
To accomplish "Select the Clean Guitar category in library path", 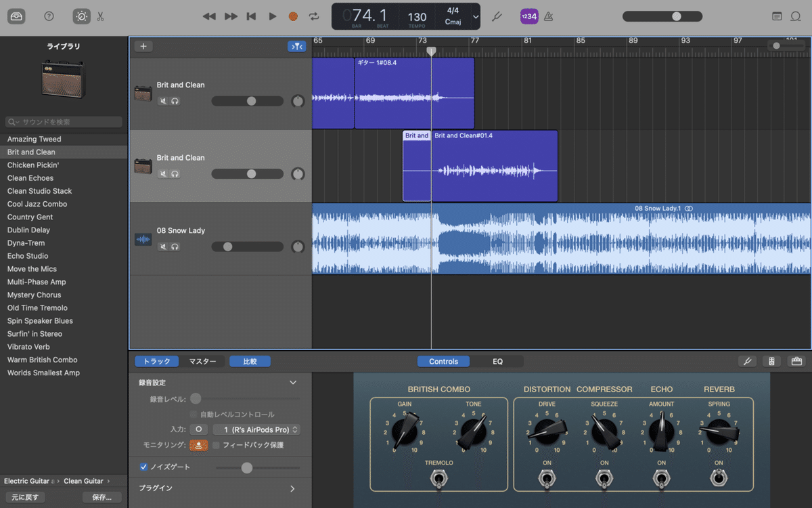I will pos(83,481).
